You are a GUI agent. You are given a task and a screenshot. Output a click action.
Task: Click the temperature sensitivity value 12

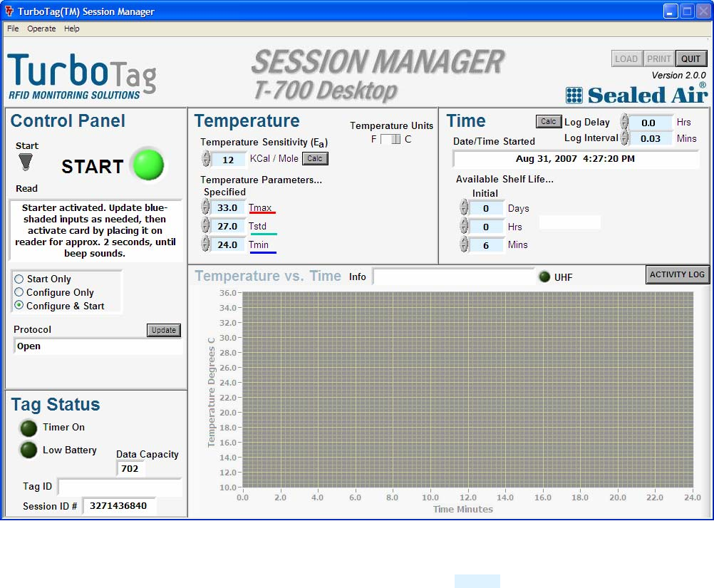(x=228, y=160)
